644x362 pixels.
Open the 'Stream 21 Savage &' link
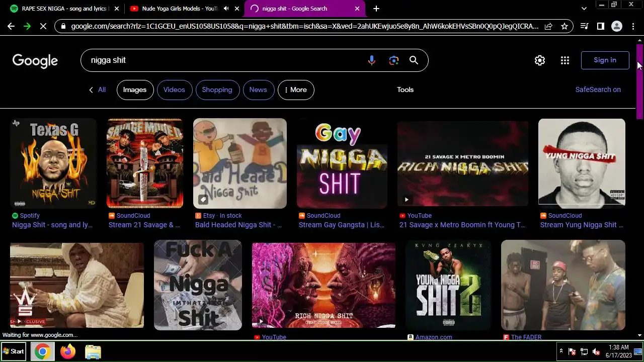point(144,225)
